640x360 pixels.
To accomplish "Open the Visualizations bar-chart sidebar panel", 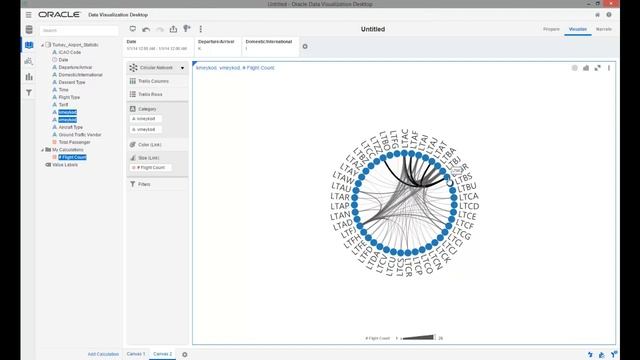I will point(29,77).
